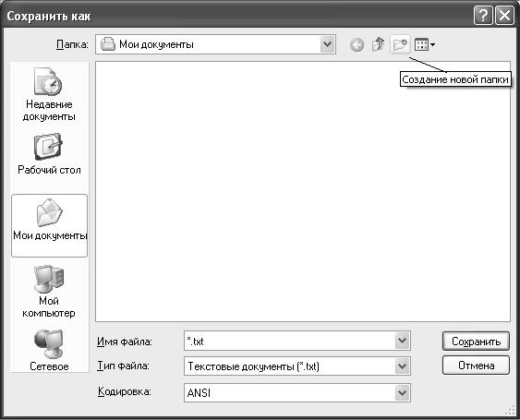The width and height of the screenshot is (520, 420).
Task: Open the Views menu icon
Action: [x=425, y=44]
